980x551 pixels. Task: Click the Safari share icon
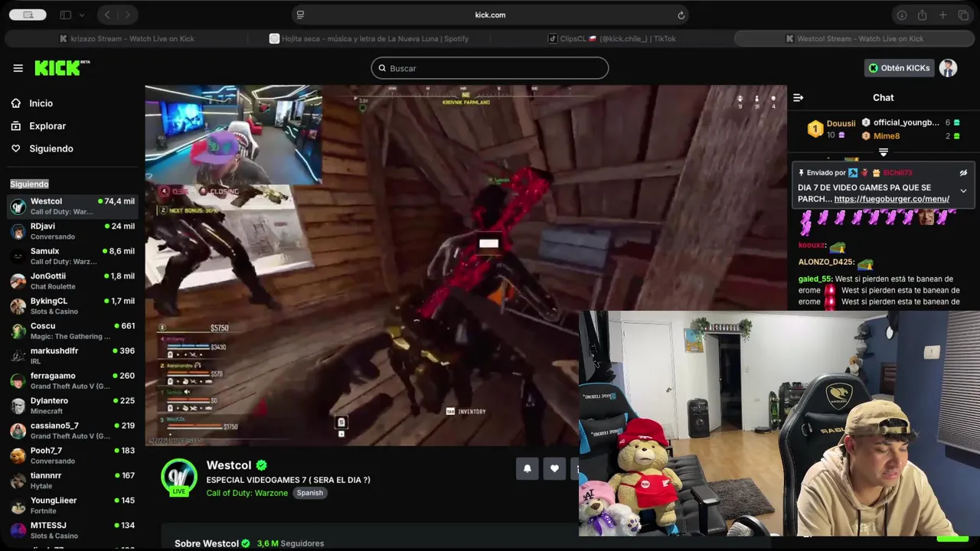click(x=923, y=15)
